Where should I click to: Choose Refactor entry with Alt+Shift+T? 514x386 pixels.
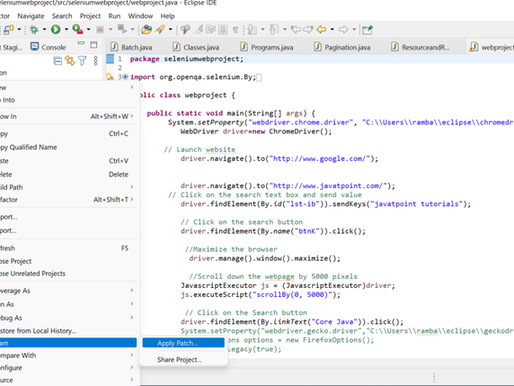click(x=68, y=200)
